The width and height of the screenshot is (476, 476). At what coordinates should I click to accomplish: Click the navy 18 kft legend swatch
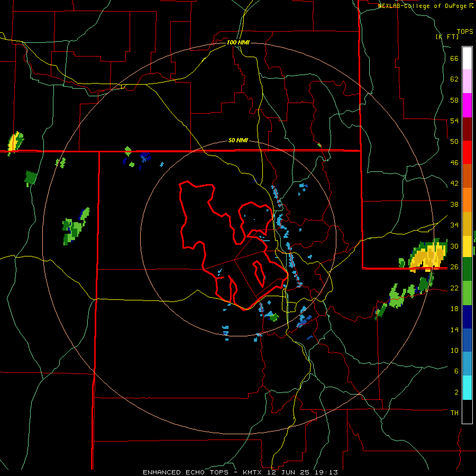[x=467, y=317]
